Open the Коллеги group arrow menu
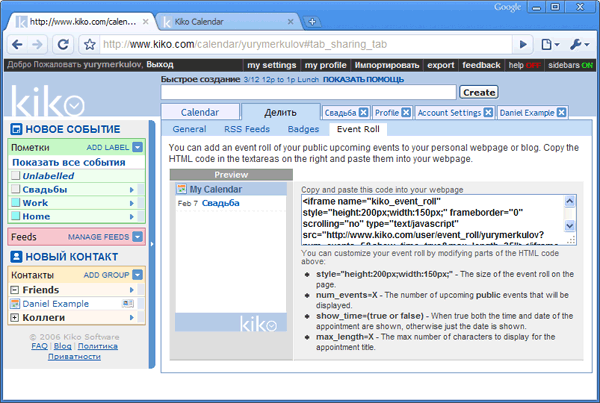Image resolution: width=600 pixels, height=403 pixels. [132, 317]
